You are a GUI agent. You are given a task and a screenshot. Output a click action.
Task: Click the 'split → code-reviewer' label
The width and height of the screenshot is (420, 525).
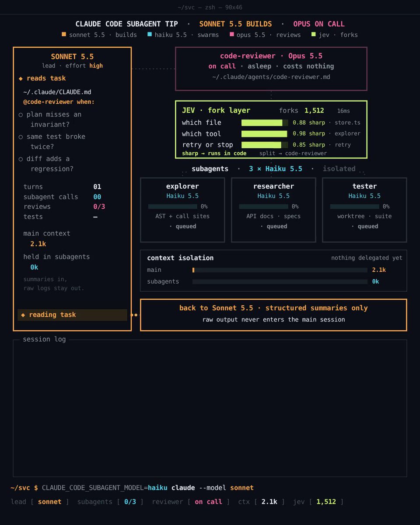coord(293,154)
